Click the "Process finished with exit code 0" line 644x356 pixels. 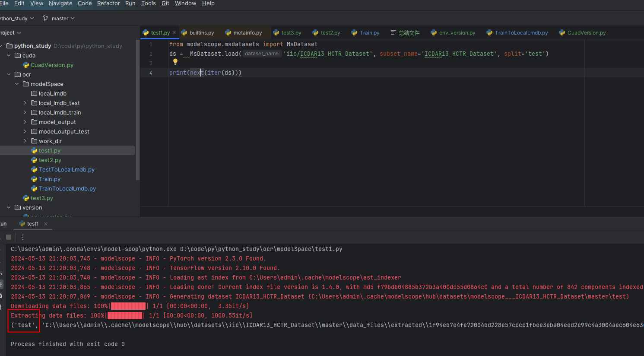[x=68, y=344]
